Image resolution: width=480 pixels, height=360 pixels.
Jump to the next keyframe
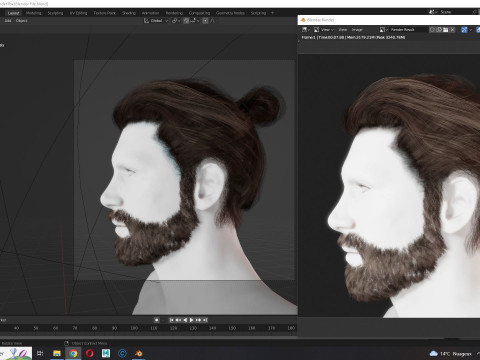198,320
